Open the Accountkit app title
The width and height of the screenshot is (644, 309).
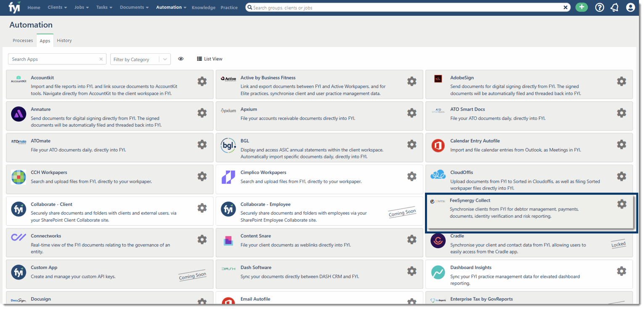pos(42,78)
